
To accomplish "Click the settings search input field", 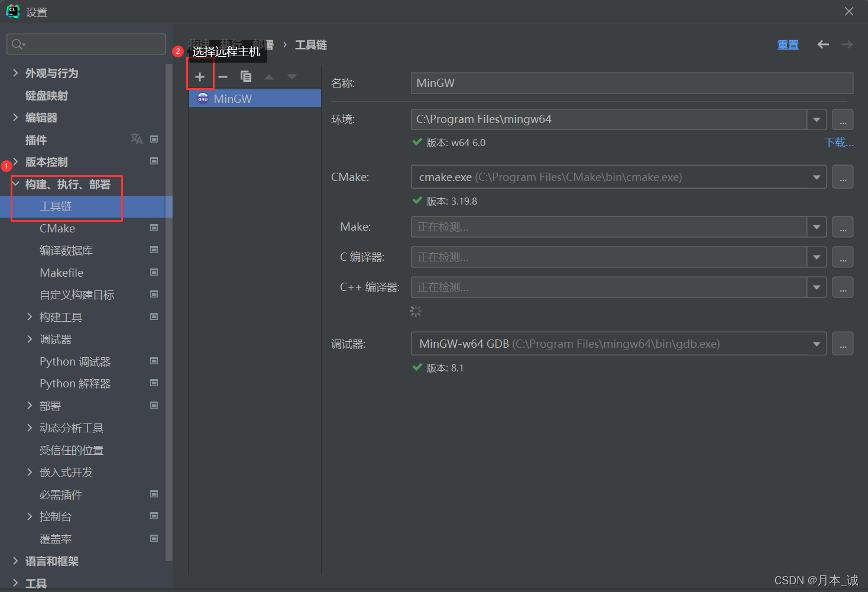I will tap(86, 44).
